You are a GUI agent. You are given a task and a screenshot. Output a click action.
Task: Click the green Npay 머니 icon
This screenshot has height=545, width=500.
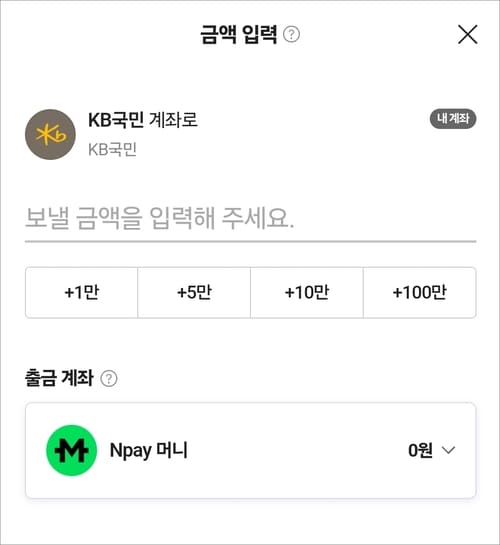click(x=72, y=450)
